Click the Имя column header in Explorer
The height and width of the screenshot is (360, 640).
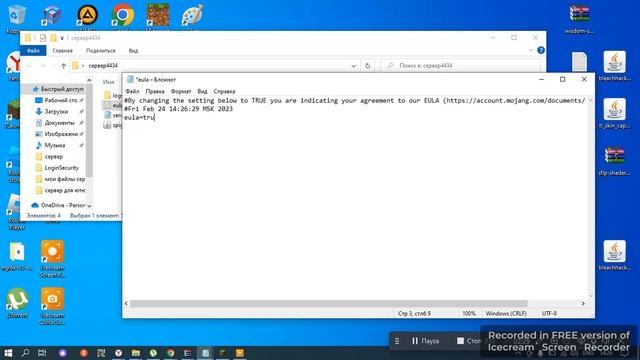click(109, 82)
